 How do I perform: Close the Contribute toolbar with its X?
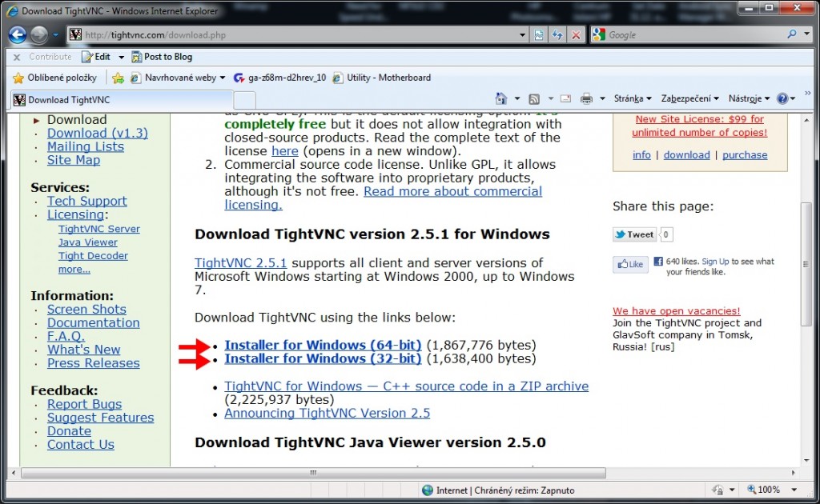[x=17, y=57]
